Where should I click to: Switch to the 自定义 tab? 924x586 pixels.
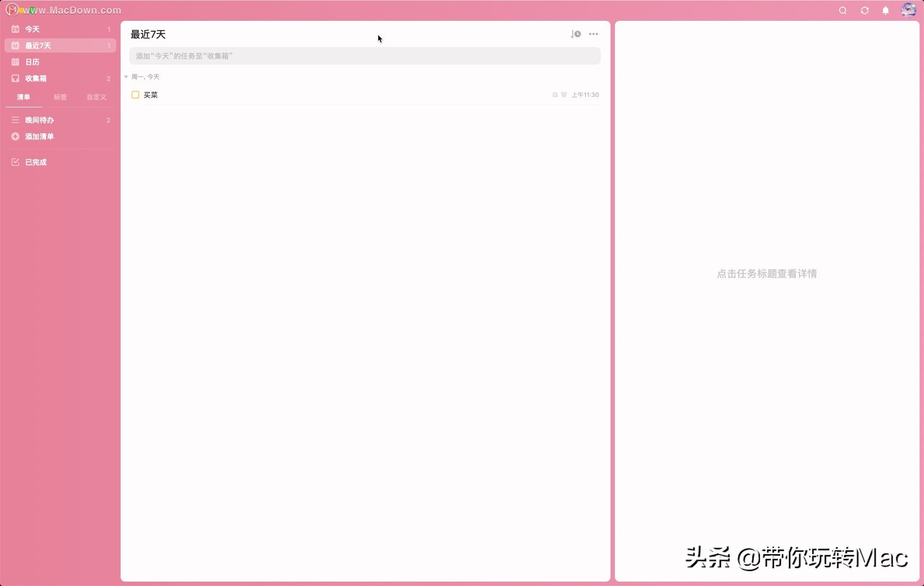(96, 97)
